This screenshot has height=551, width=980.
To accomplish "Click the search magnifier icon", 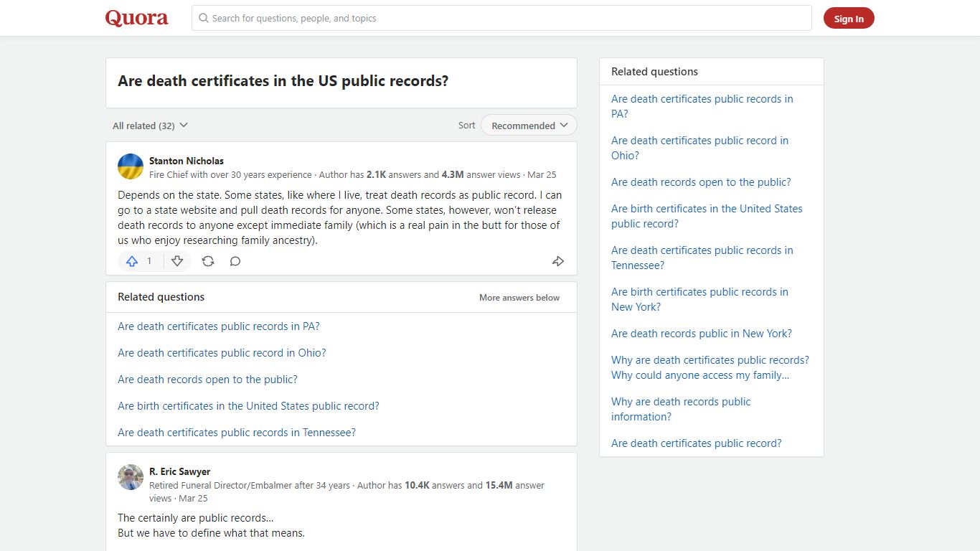I will coord(204,18).
